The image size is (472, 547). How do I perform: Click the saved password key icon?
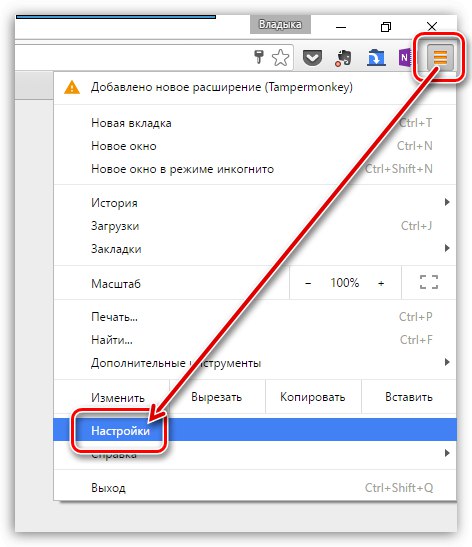259,57
